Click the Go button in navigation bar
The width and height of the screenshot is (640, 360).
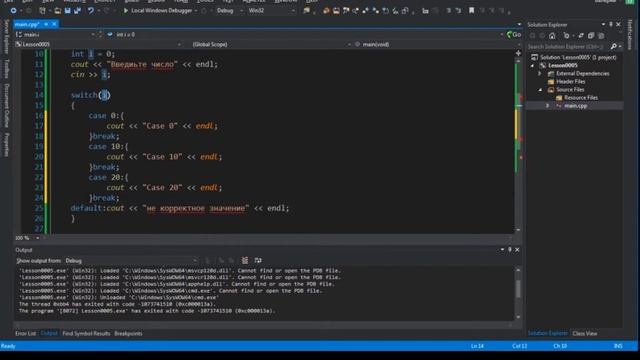(514, 35)
